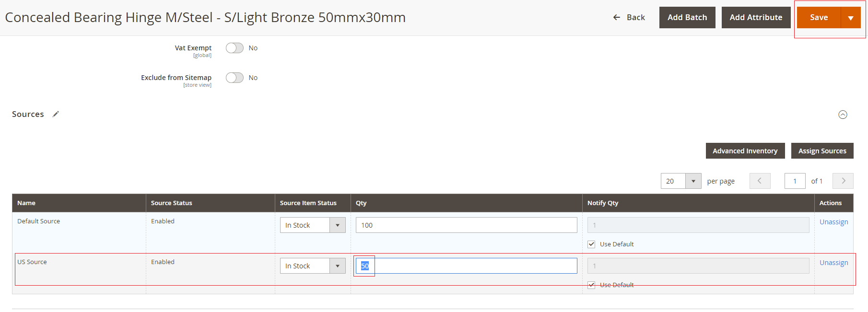Toggle the Exclude from Sitemap switch

[235, 78]
